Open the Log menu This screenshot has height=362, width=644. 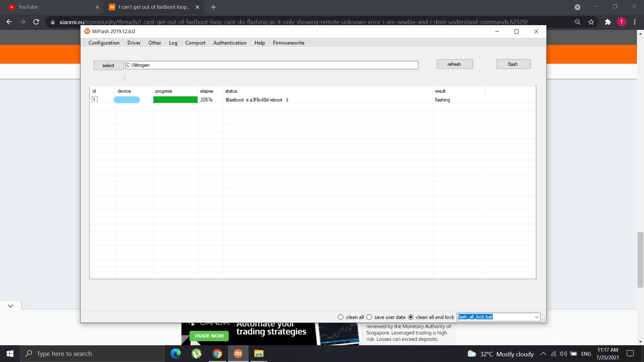(x=173, y=43)
